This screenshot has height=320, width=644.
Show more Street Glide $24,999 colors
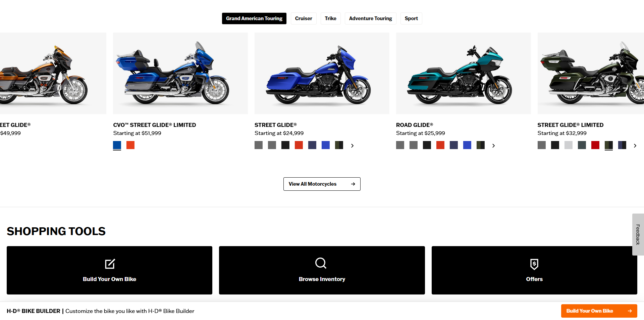point(352,145)
